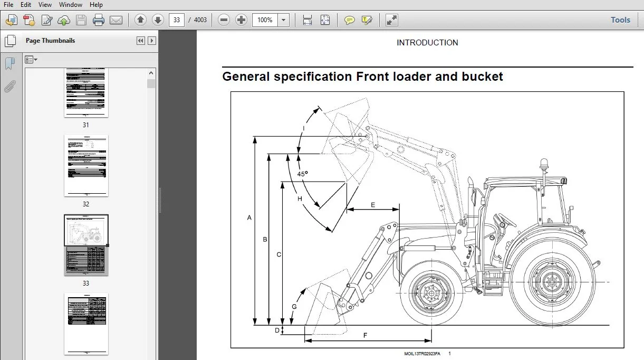Screen dimensions: 644x360
Task: Open the thumbnails options dropdown menu
Action: pos(31,60)
